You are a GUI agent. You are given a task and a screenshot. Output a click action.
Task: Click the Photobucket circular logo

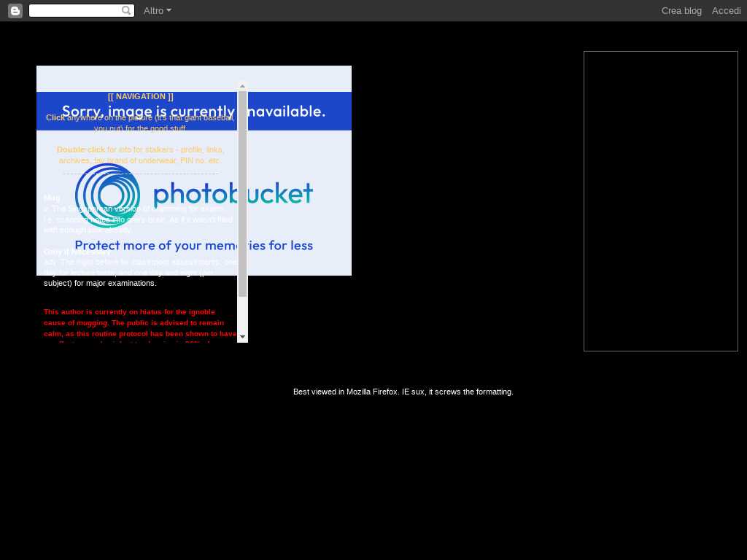(107, 195)
